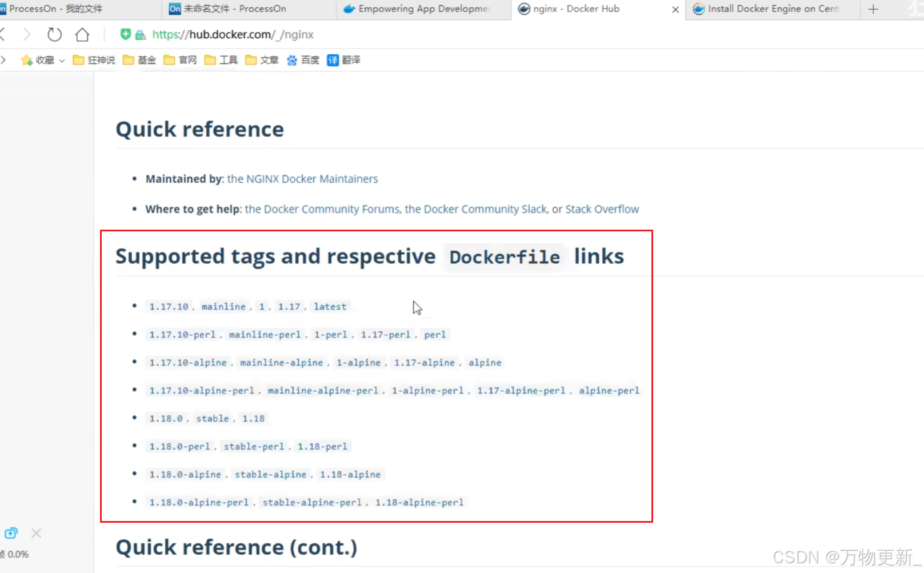This screenshot has height=573, width=924.
Task: Open the 1.18.0-perl tag link
Action: pos(179,447)
